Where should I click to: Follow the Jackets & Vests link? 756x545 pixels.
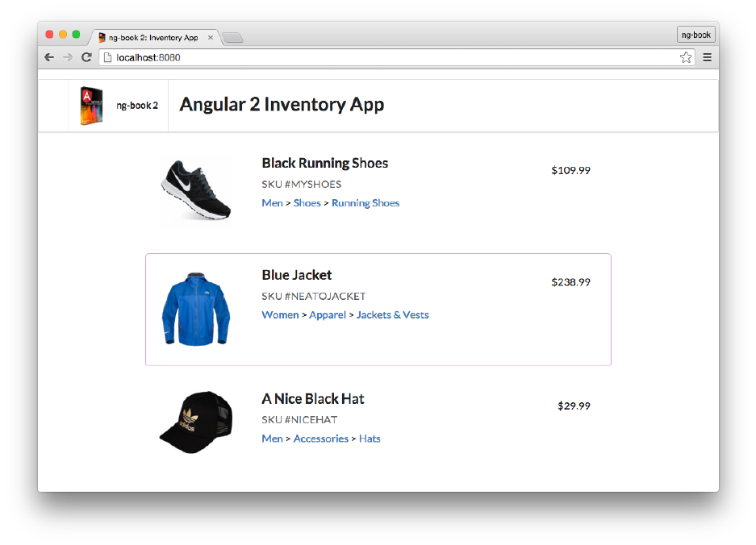pyautogui.click(x=392, y=315)
